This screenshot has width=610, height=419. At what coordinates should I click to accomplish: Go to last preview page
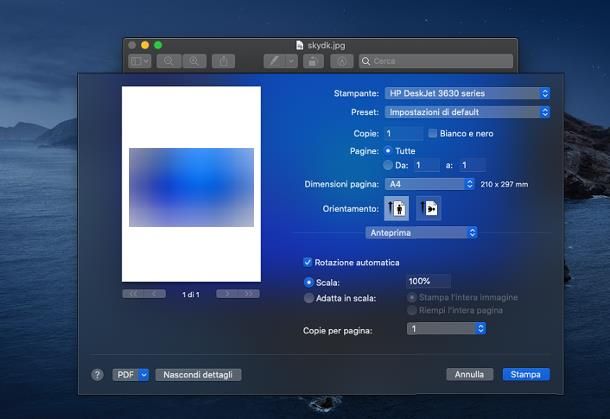click(249, 294)
